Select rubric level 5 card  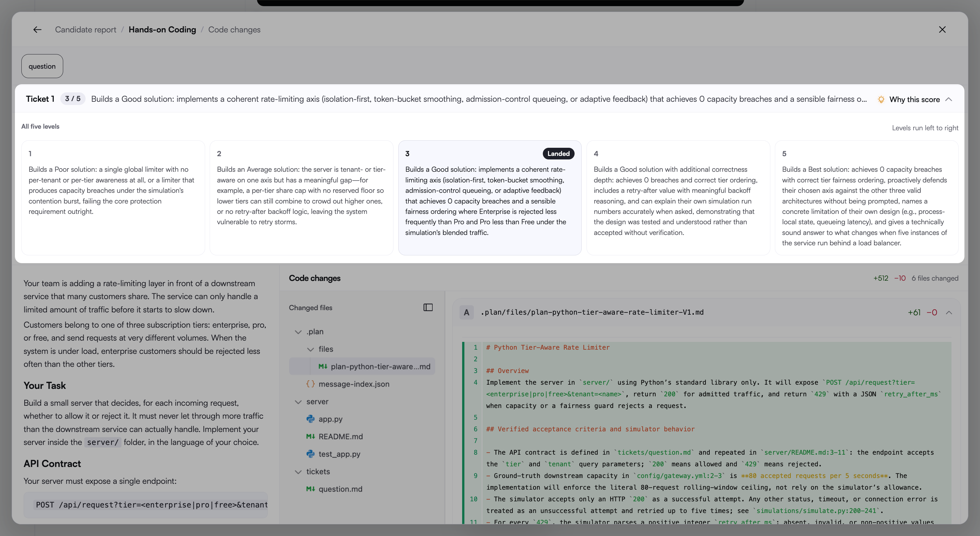[x=866, y=198]
